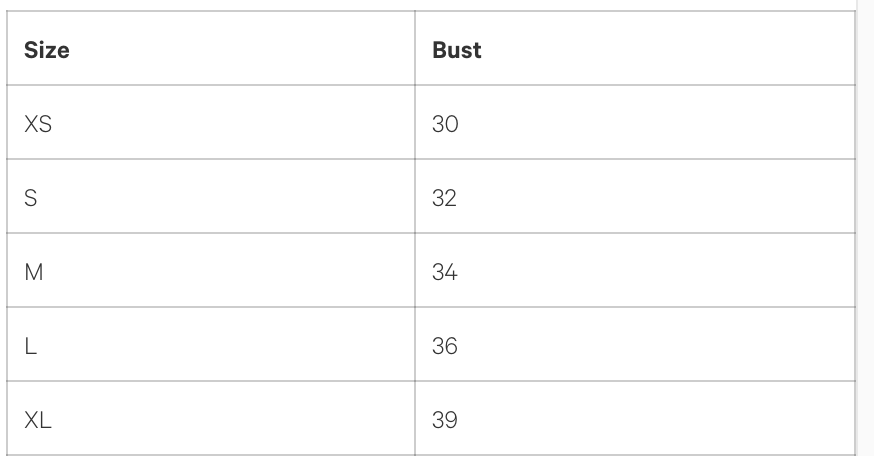Select the XL size cell
This screenshot has width=874, height=456.
(x=38, y=419)
